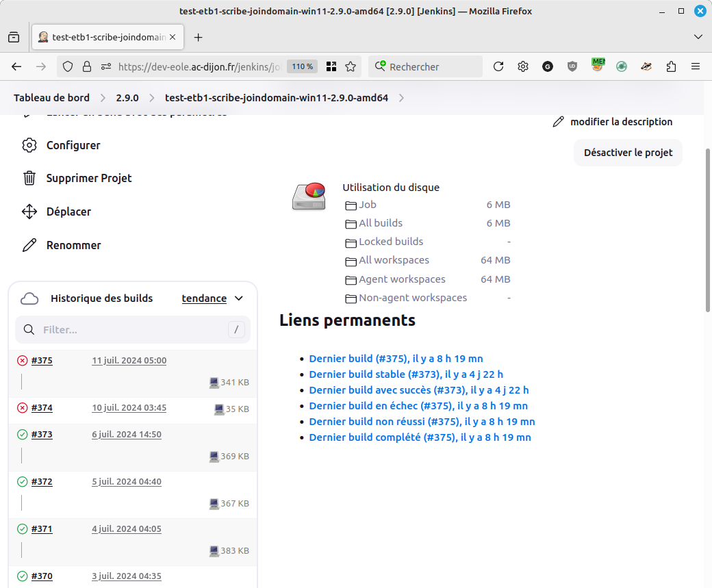Click failed status icon of build #375
712x588 pixels.
(22, 361)
